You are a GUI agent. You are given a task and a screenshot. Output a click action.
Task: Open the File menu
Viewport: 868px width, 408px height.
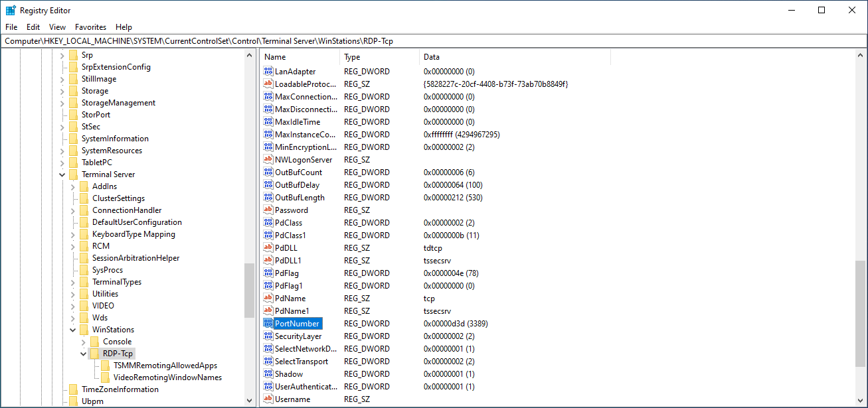11,27
